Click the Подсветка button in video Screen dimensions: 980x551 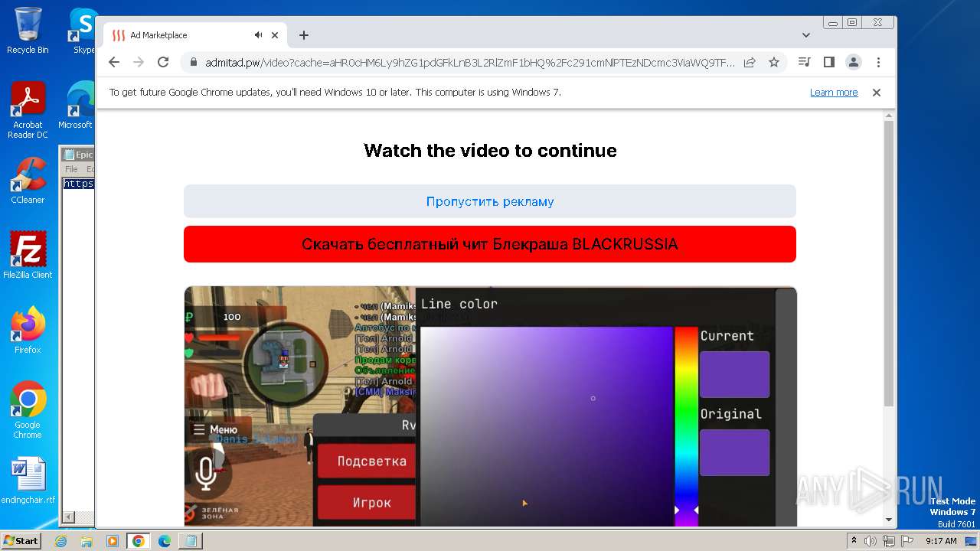click(x=367, y=461)
